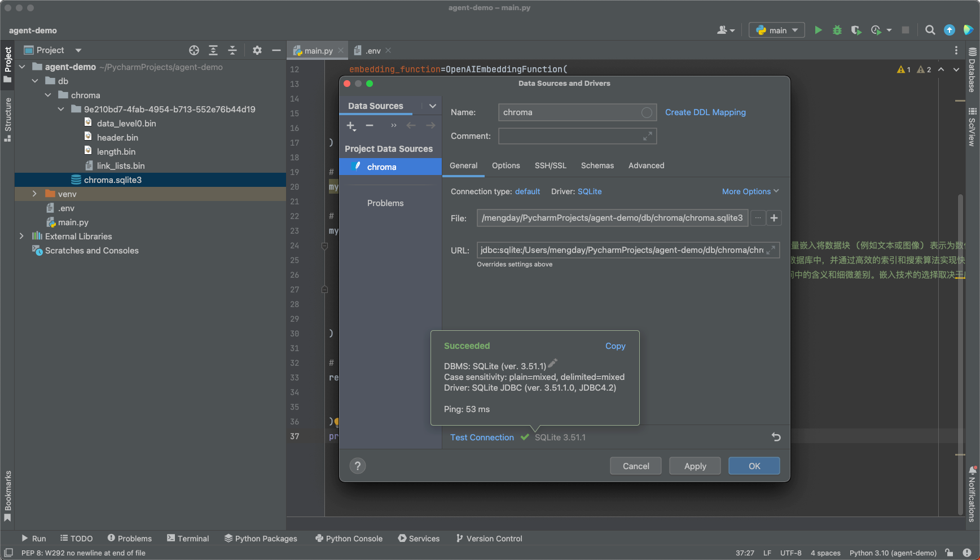Click the OK button
Screen dimensions: 980x560
point(754,466)
